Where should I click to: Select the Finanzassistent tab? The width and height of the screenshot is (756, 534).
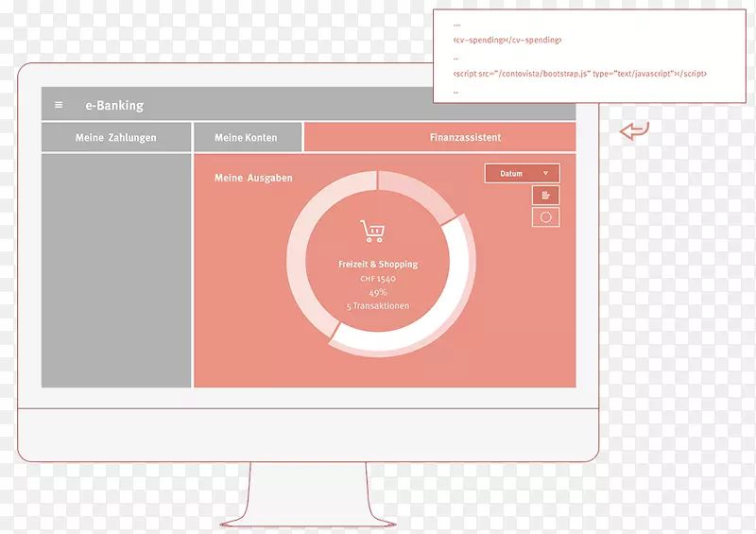(x=438, y=138)
